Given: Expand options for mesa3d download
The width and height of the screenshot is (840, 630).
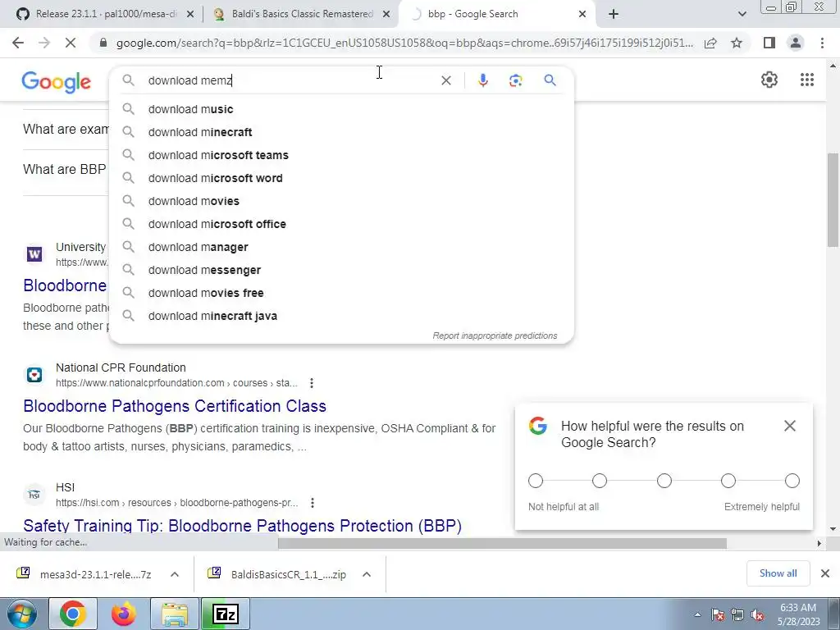Looking at the screenshot, I should [175, 574].
